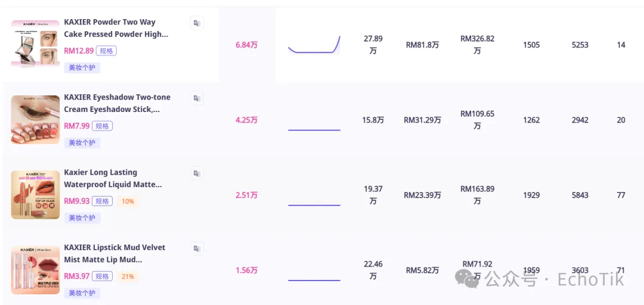Expand 规格 specs next to RM12.89
Viewport: 644px width, 305px height.
[x=106, y=51]
